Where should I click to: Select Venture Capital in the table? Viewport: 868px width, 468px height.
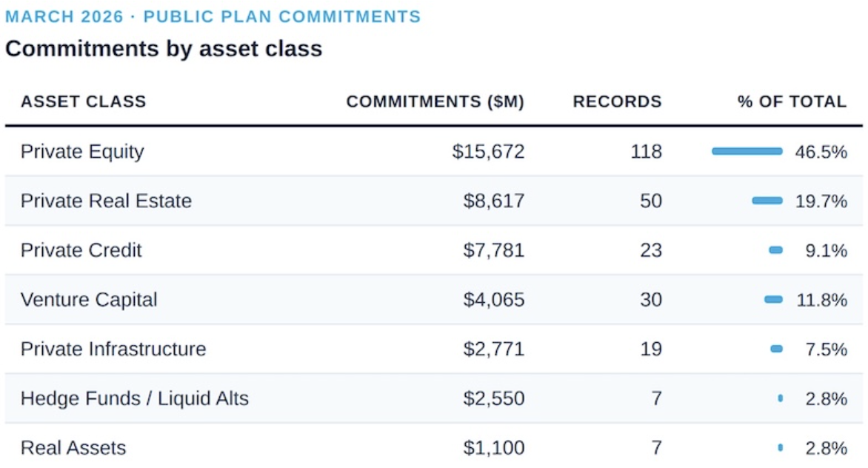tap(89, 300)
